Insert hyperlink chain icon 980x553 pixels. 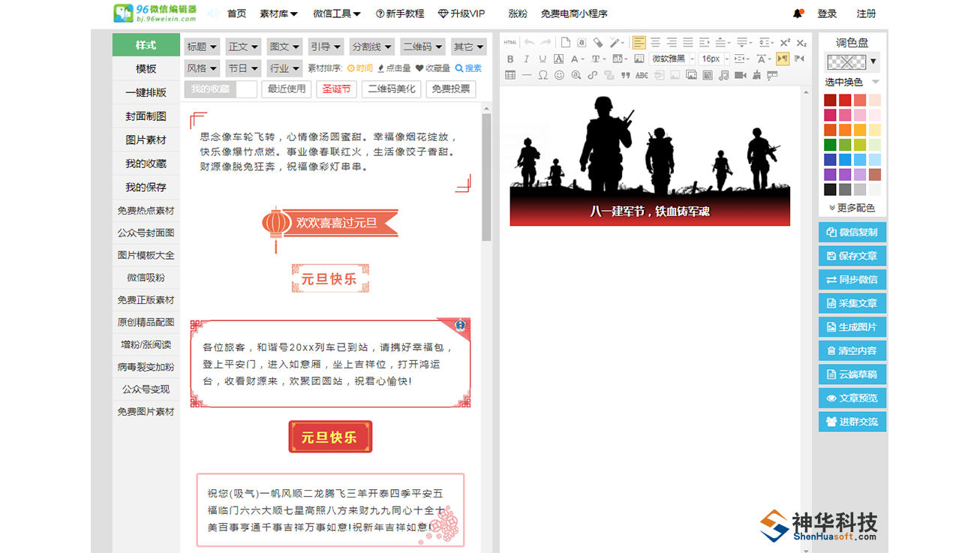[592, 75]
